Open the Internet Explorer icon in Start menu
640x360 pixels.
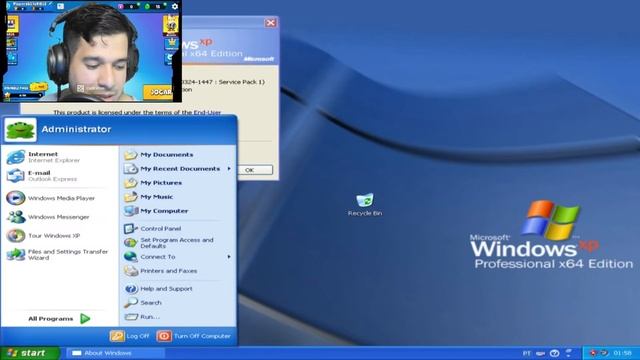click(16, 157)
